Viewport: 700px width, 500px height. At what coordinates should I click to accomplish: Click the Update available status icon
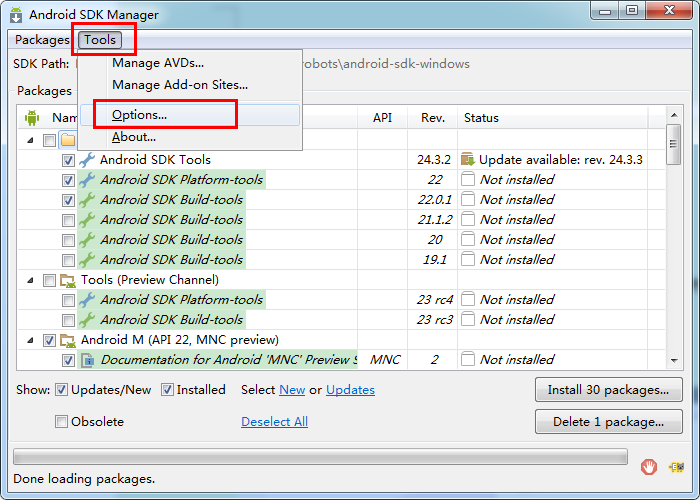[468, 159]
